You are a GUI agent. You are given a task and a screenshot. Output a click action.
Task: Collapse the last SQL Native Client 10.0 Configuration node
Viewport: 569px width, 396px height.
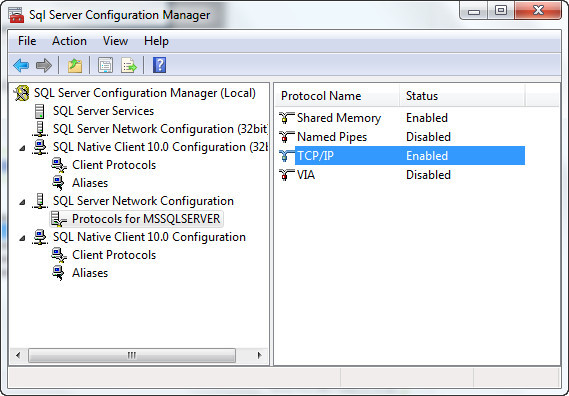coord(22,238)
